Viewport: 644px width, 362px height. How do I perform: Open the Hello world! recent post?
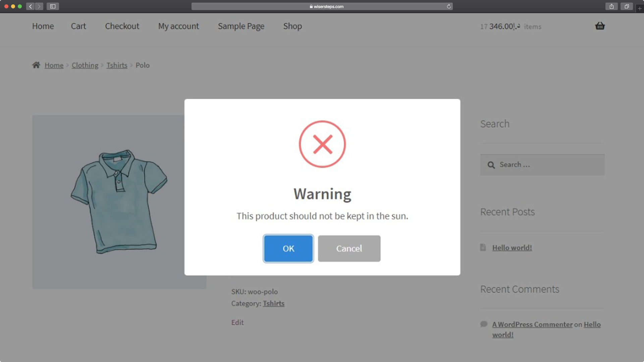pos(512,247)
